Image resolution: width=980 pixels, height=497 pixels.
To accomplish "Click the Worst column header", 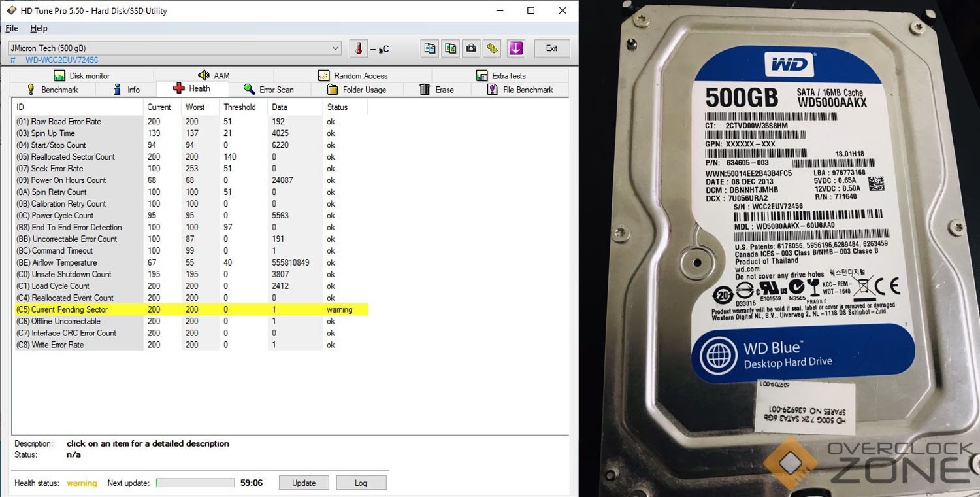I will [x=200, y=107].
